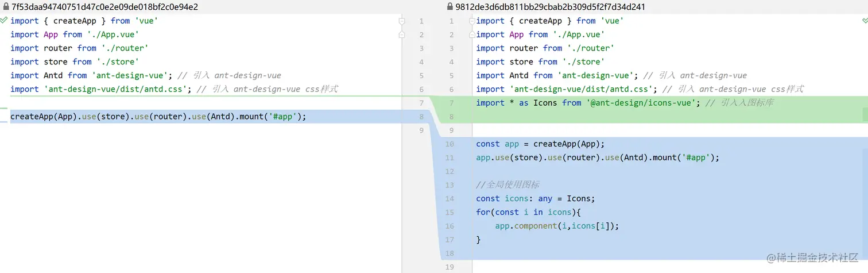Click the antd.css import line in the 7f53daa pane
868x273 pixels.
point(174,89)
